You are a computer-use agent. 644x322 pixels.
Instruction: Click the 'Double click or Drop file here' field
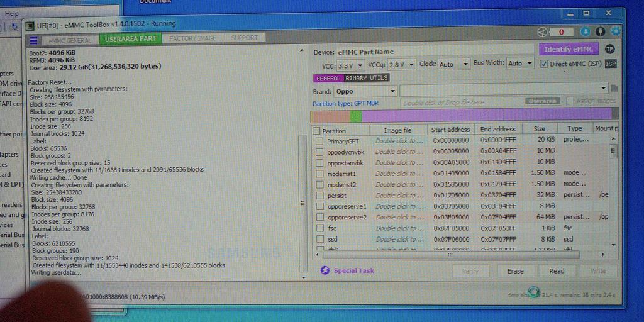462,103
